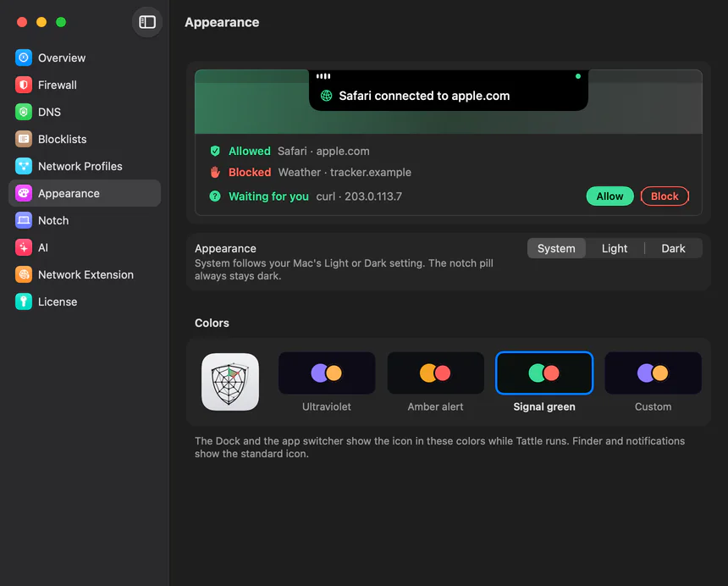This screenshot has height=586, width=728.
Task: Click the green Allow button
Action: click(x=609, y=196)
